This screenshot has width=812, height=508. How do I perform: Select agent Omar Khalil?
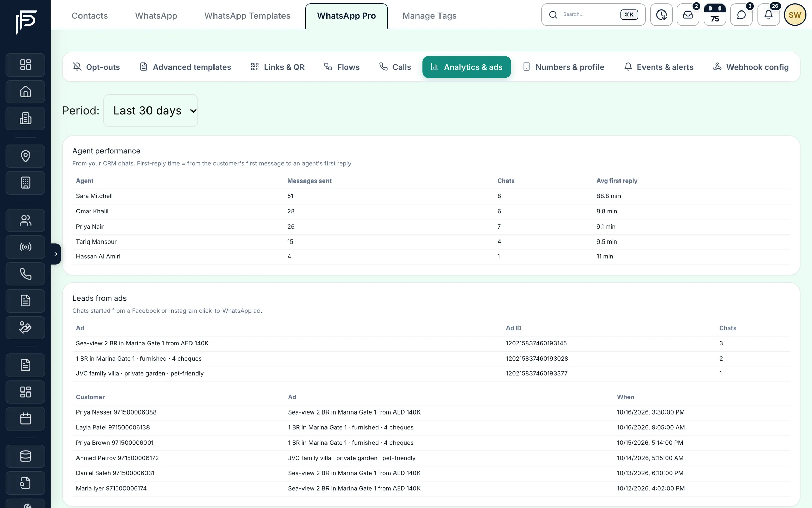(92, 211)
